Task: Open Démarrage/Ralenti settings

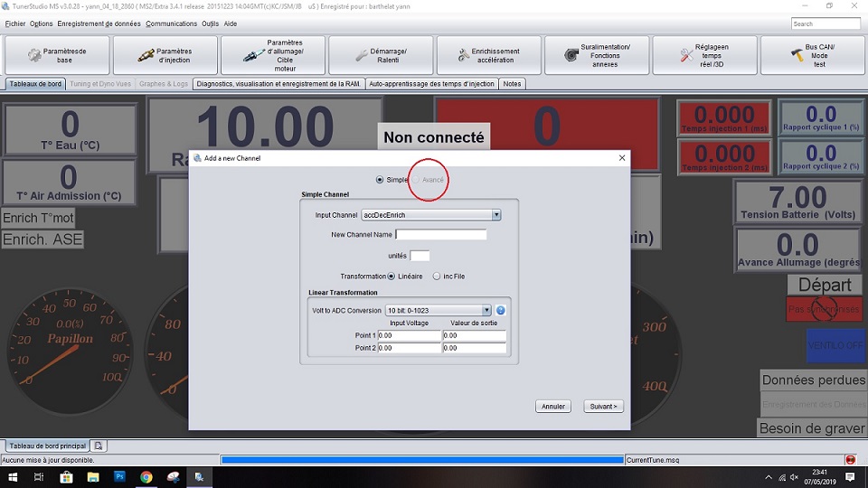Action: 381,56
